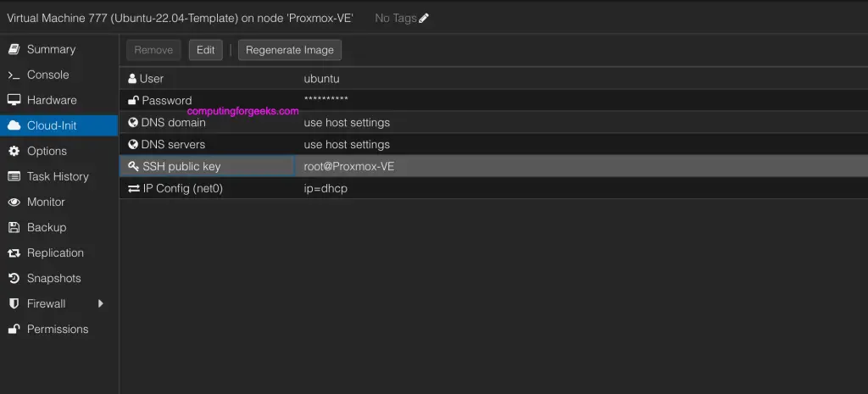The height and width of the screenshot is (394, 868).
Task: Open the Options section
Action: pos(58,151)
